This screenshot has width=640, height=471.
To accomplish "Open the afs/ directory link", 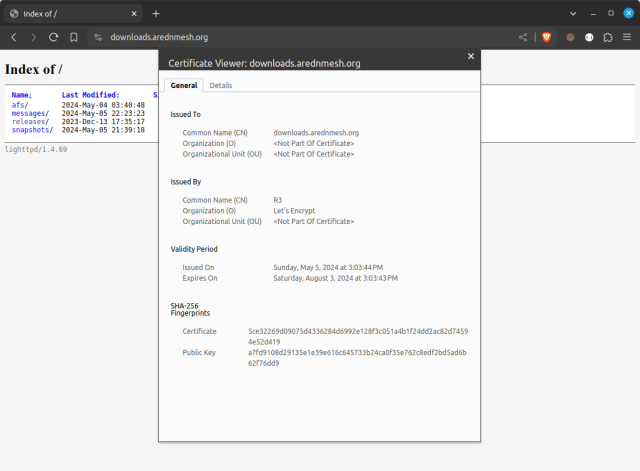I will [x=20, y=105].
